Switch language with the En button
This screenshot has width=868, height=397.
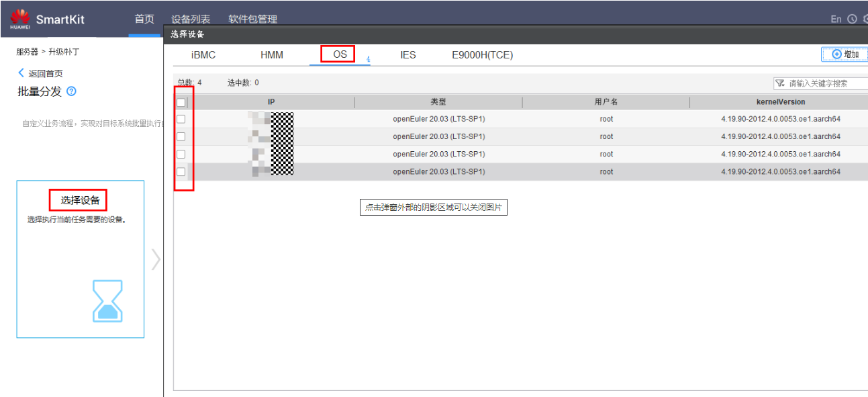pos(836,19)
